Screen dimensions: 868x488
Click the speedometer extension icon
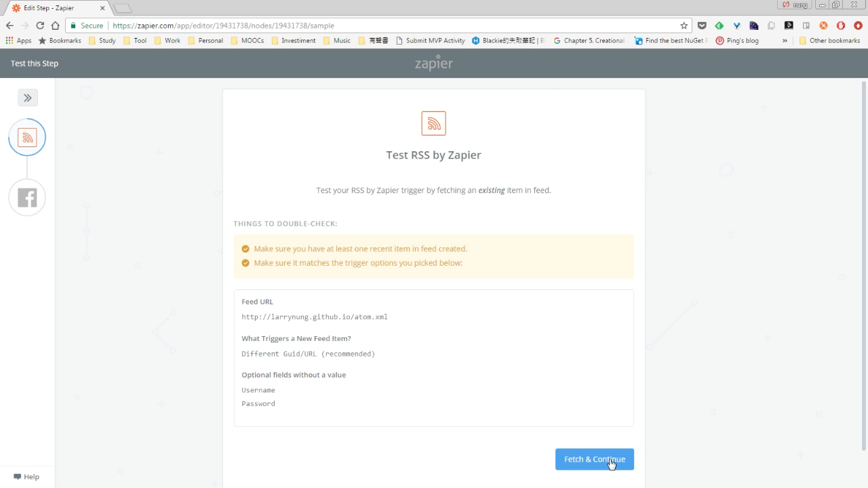click(754, 26)
